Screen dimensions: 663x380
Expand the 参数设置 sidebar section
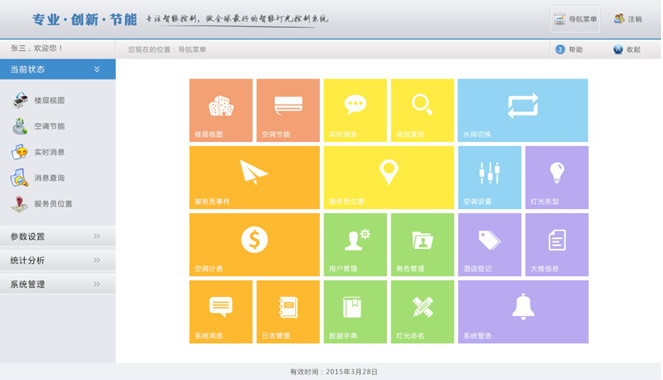click(x=58, y=236)
